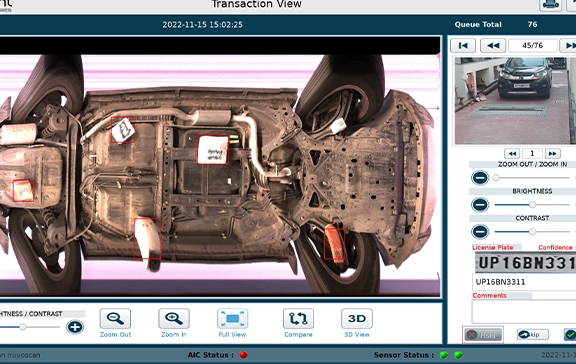Screen dimensions: 576x364
Task: Show next scene image using right arrows
Action: [x=552, y=153]
